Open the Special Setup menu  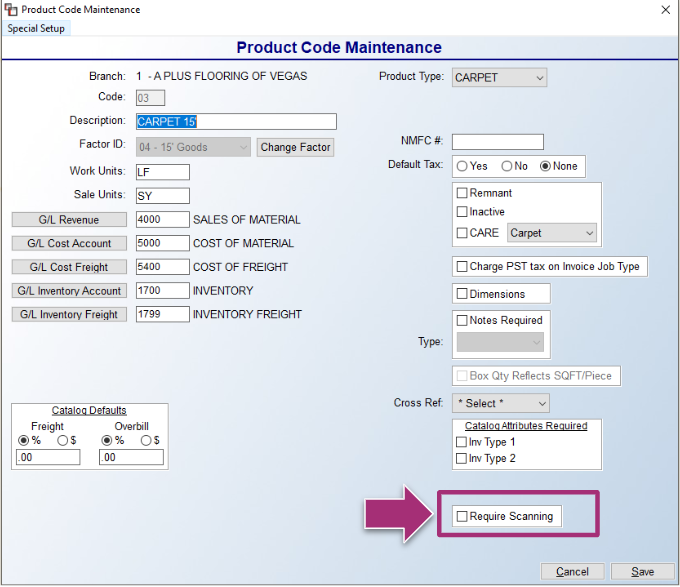tap(36, 28)
